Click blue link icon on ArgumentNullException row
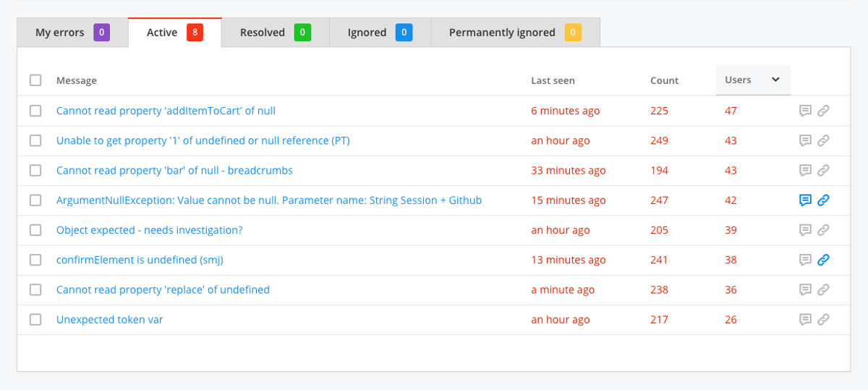This screenshot has height=390, width=868. (823, 200)
